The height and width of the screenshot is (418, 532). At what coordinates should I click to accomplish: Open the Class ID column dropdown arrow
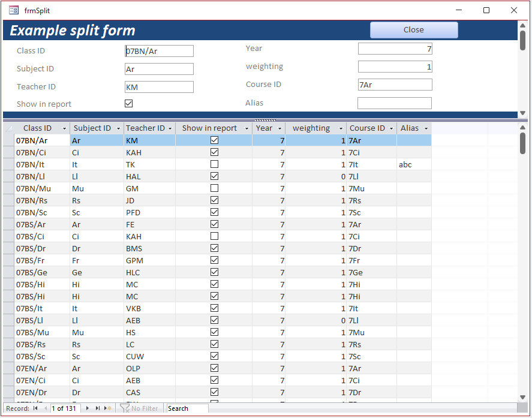[64, 128]
